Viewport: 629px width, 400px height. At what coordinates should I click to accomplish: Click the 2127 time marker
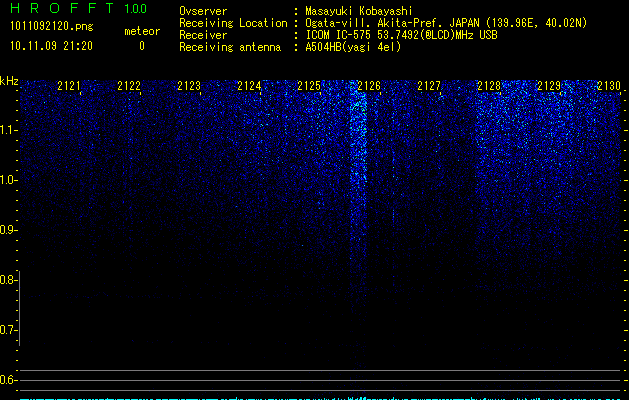[x=429, y=85]
